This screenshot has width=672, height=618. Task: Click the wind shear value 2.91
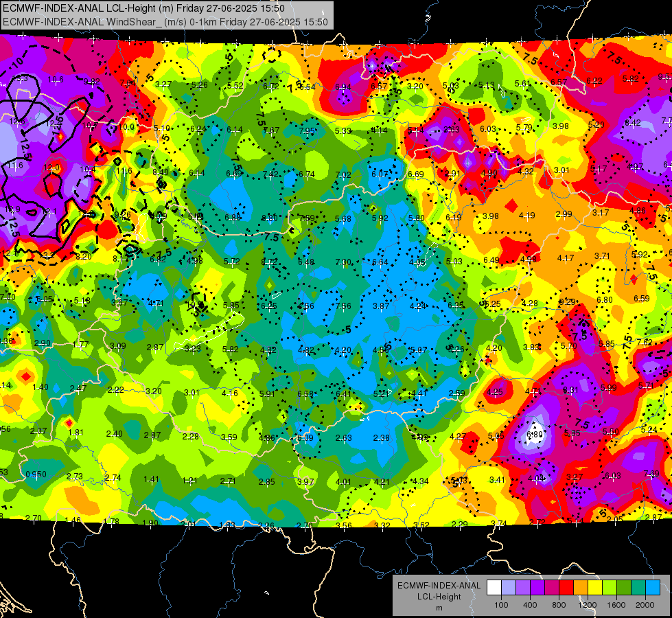click(452, 174)
